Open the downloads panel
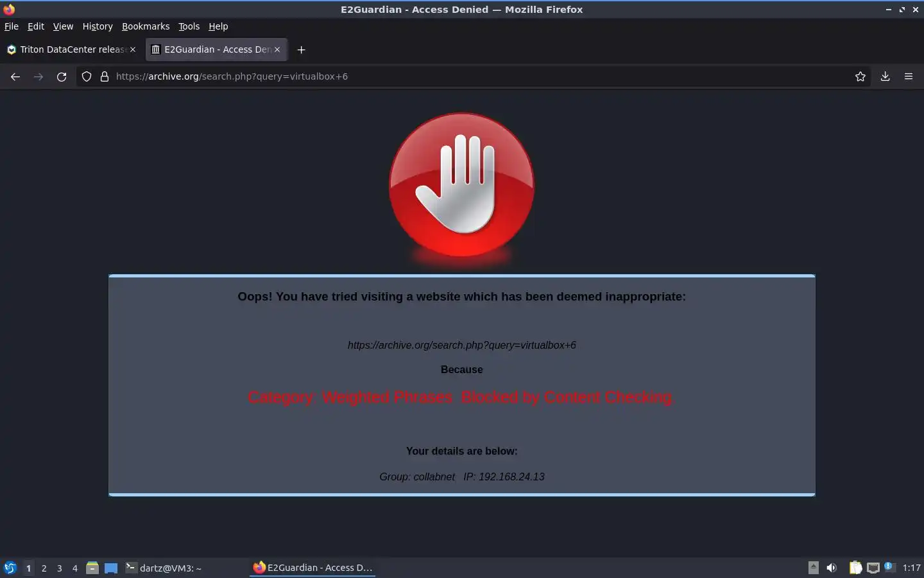Image resolution: width=924 pixels, height=578 pixels. [886, 76]
